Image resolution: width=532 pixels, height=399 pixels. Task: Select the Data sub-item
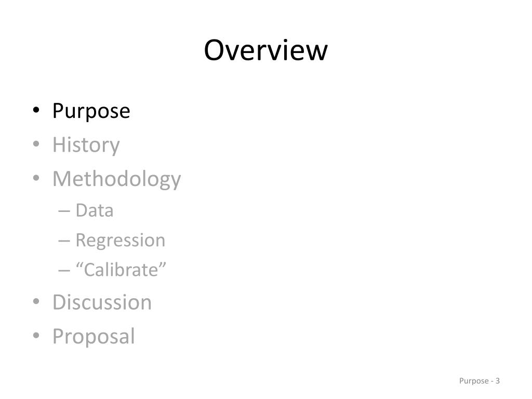coord(95,210)
